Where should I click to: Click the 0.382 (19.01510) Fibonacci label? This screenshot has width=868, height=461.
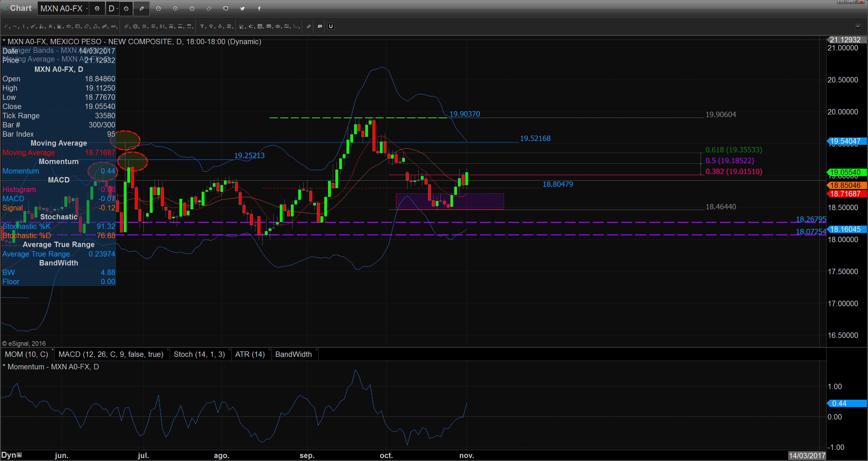[x=733, y=171]
